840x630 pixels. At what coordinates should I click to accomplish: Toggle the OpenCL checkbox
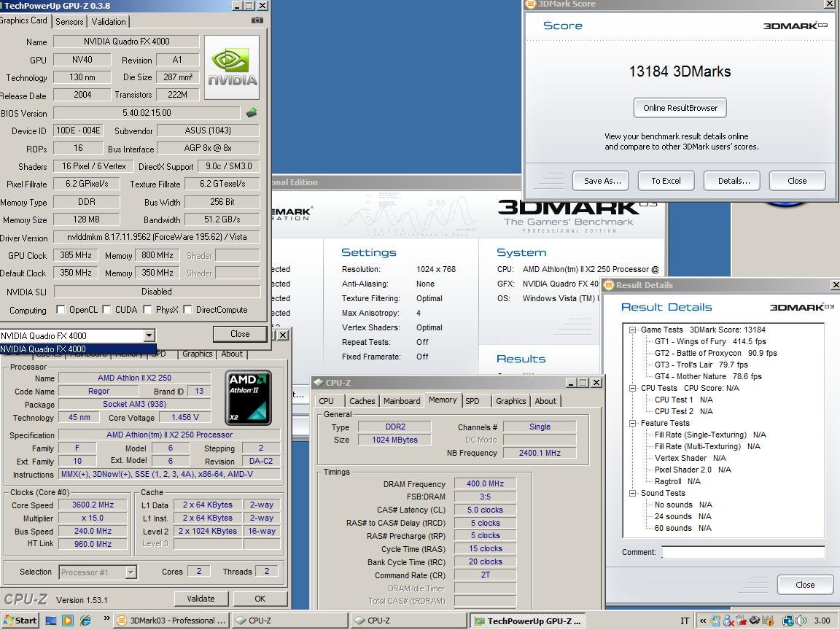click(61, 310)
